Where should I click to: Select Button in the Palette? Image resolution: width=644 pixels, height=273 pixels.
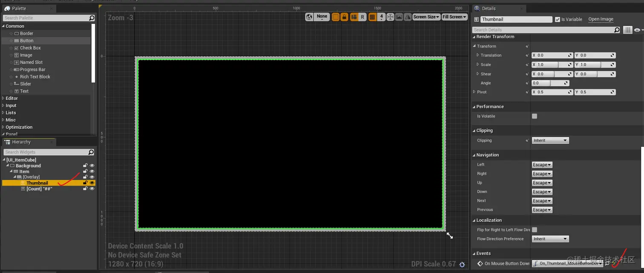click(x=46, y=41)
